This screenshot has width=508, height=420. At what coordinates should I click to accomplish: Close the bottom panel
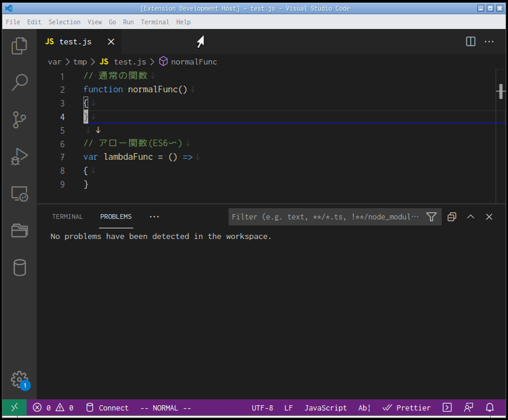click(x=489, y=217)
